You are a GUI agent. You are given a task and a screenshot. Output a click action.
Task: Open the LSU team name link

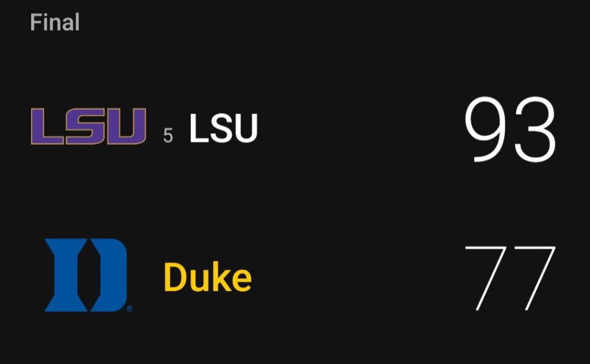[224, 128]
